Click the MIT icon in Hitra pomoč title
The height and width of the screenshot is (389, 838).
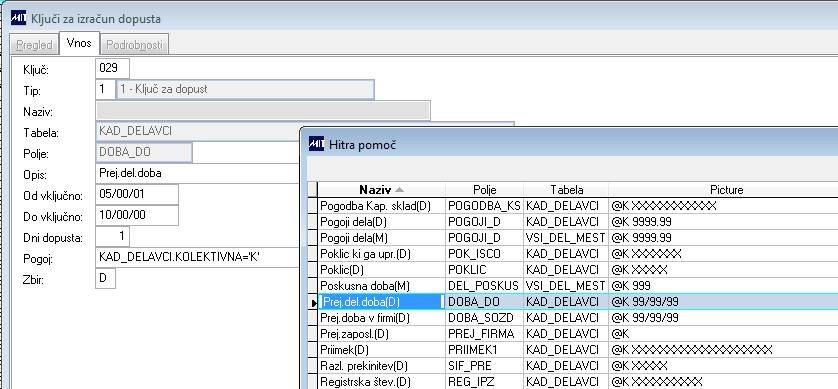[316, 144]
